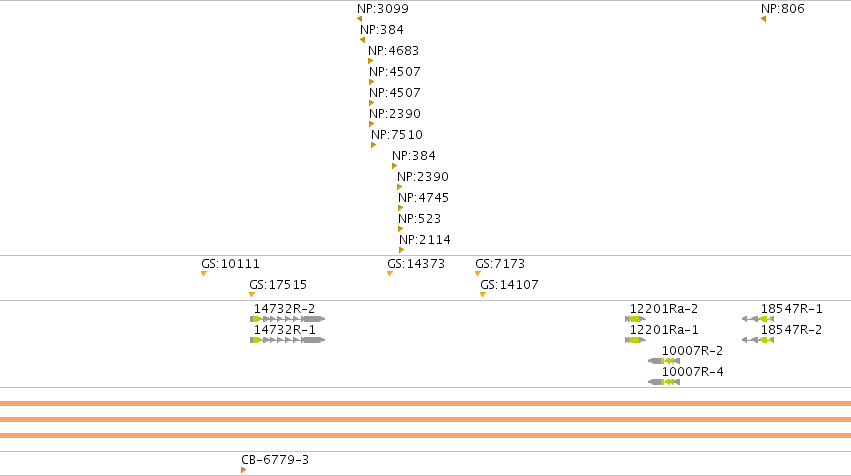The image size is (851, 476).
Task: Select the 14732R-1 gene model glyph
Action: [288, 340]
